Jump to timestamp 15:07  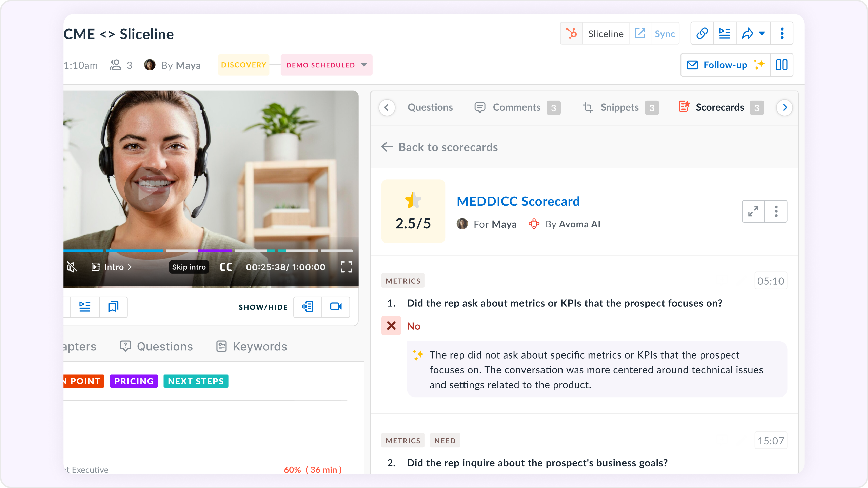771,441
